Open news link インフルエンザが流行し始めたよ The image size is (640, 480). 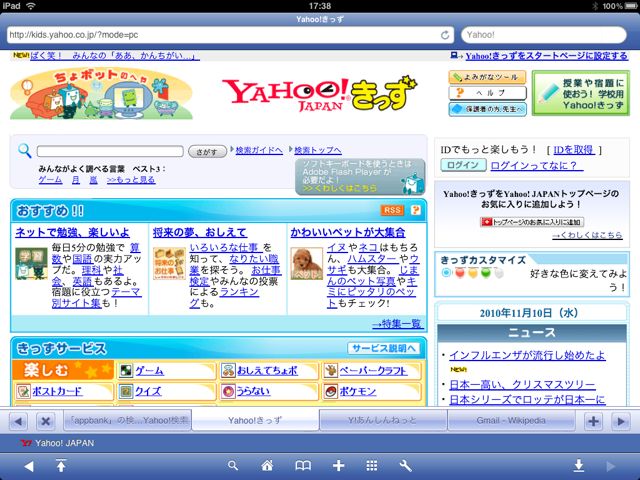pos(527,355)
